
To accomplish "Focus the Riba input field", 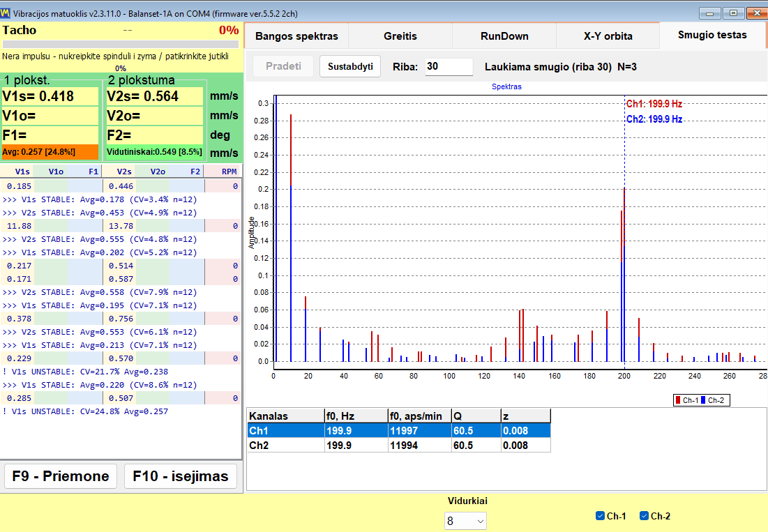I will (x=449, y=66).
